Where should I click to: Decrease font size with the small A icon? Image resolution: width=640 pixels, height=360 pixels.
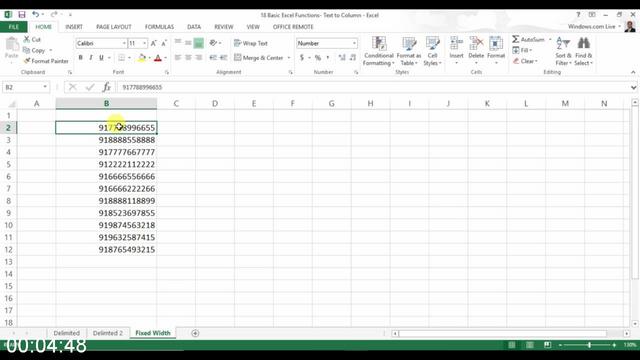click(x=164, y=43)
